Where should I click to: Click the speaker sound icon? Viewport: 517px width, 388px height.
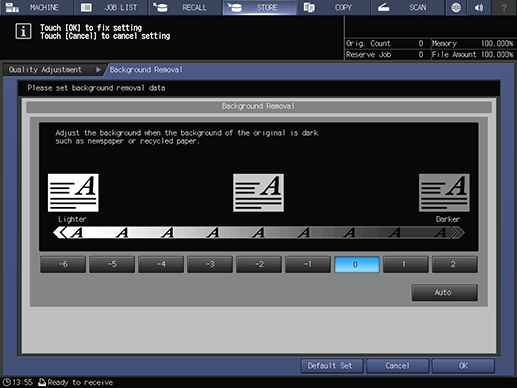tap(479, 7)
